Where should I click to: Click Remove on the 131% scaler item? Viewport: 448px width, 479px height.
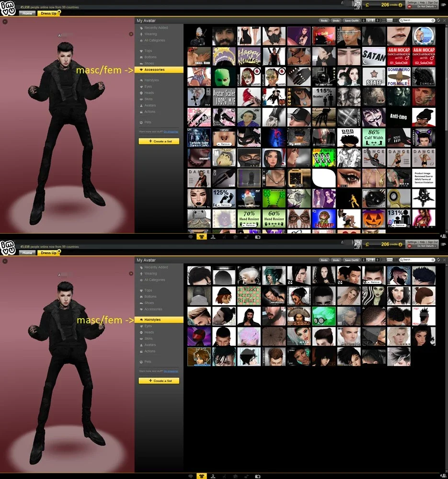click(399, 226)
